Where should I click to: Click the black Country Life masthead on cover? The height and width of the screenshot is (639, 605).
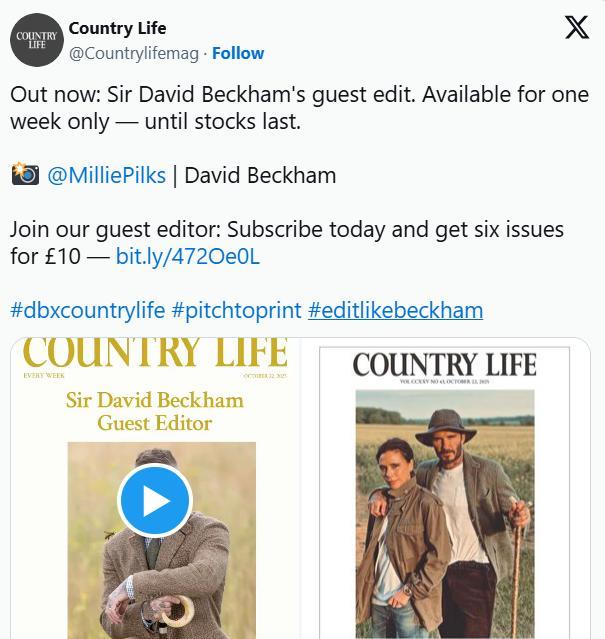pos(445,364)
